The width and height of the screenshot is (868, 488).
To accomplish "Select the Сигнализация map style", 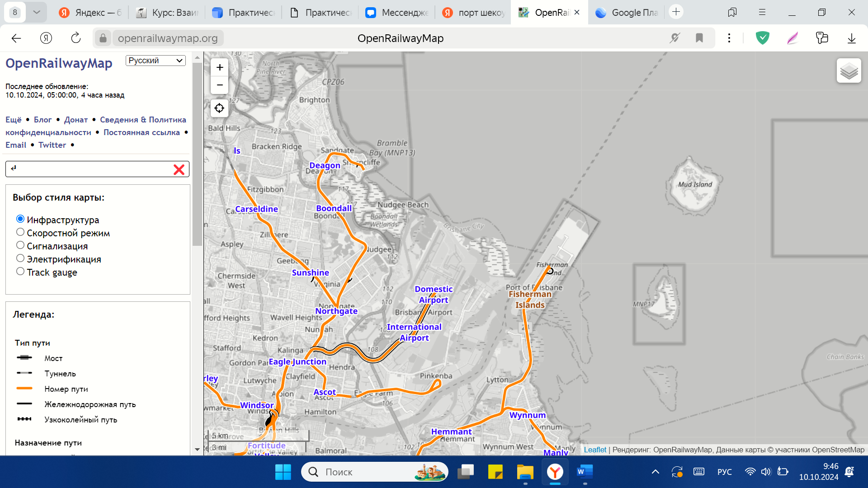I will 20,245.
